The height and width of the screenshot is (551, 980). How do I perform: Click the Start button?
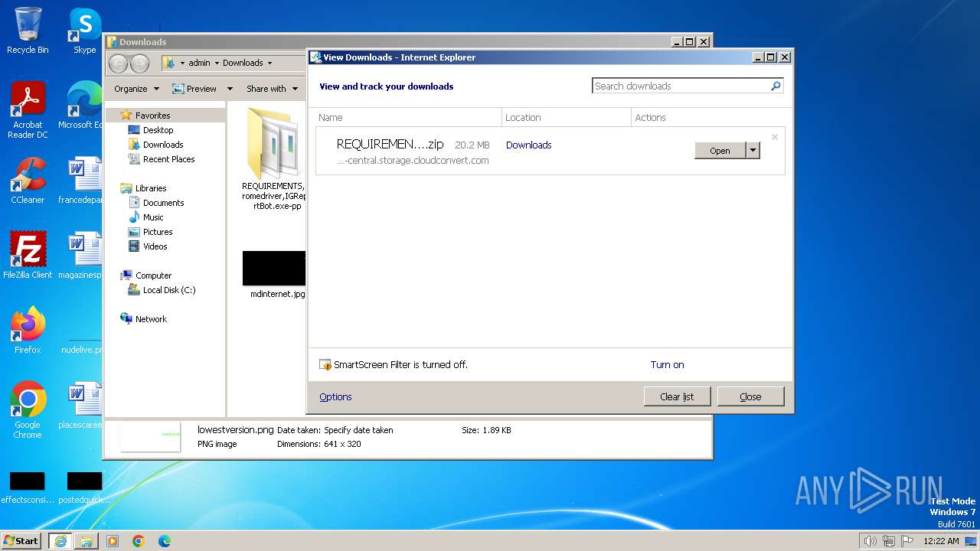click(21, 541)
